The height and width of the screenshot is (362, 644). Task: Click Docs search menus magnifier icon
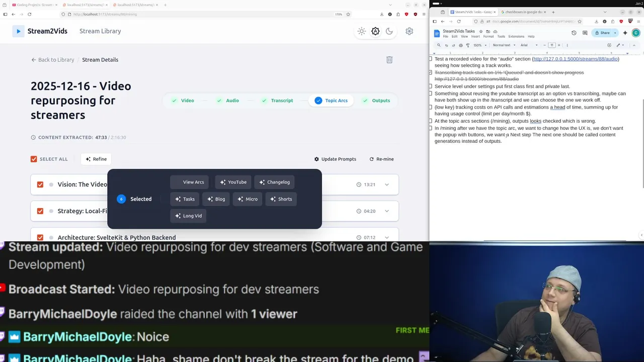point(439,45)
